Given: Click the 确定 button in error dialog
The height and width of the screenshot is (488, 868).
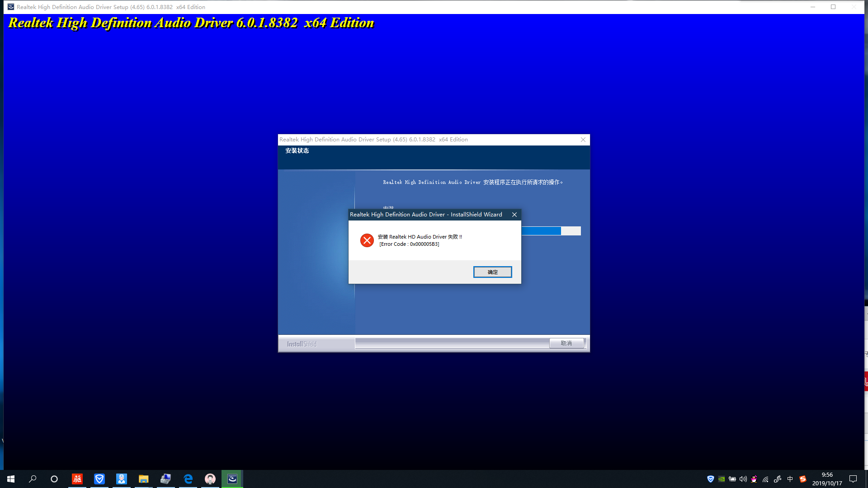Looking at the screenshot, I should [492, 272].
